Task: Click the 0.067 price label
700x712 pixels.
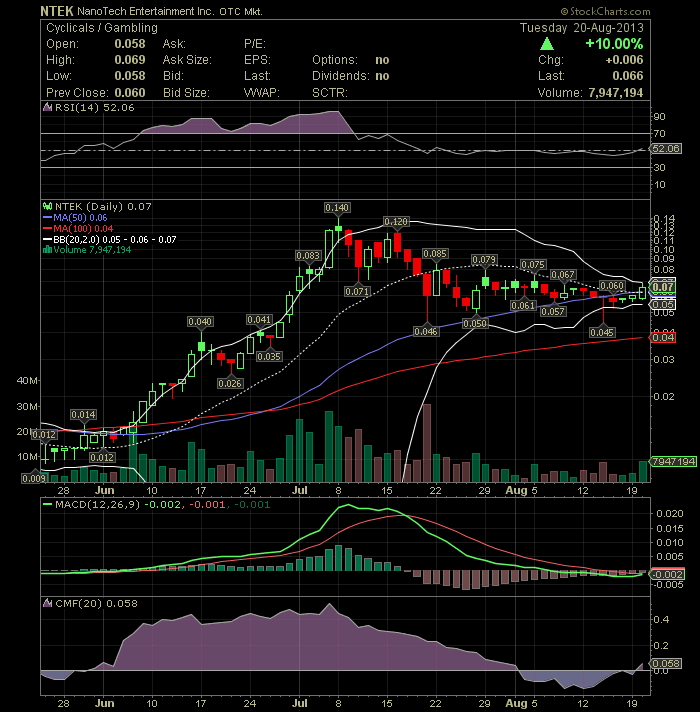Action: [563, 275]
